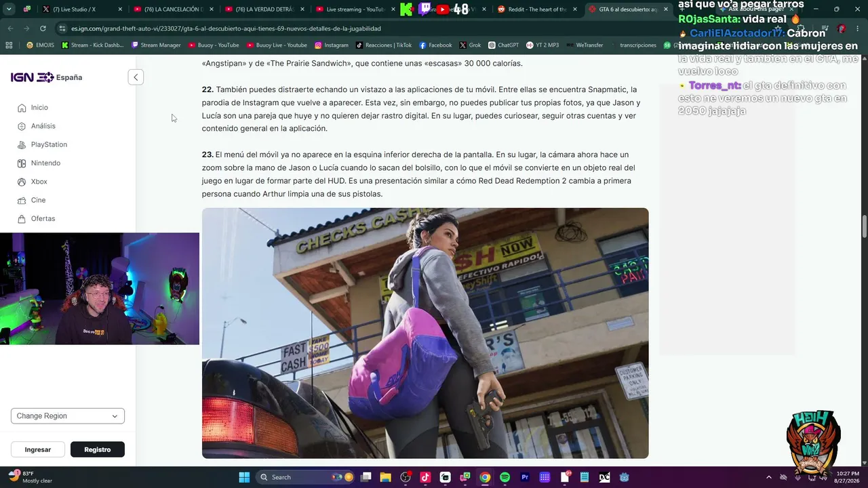Open Spotify from the taskbar
868x488 pixels.
505,477
